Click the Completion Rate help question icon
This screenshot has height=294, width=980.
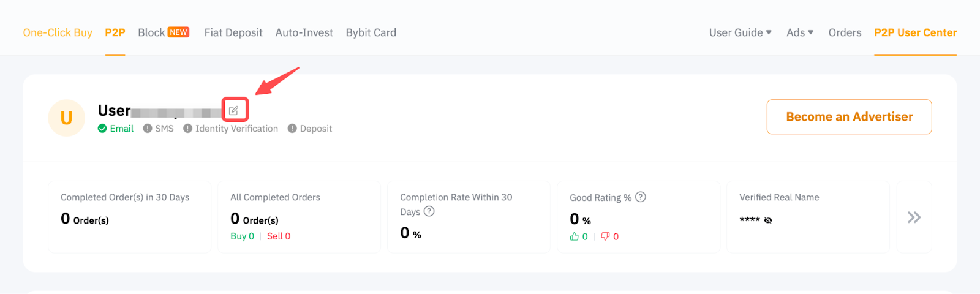click(x=429, y=211)
